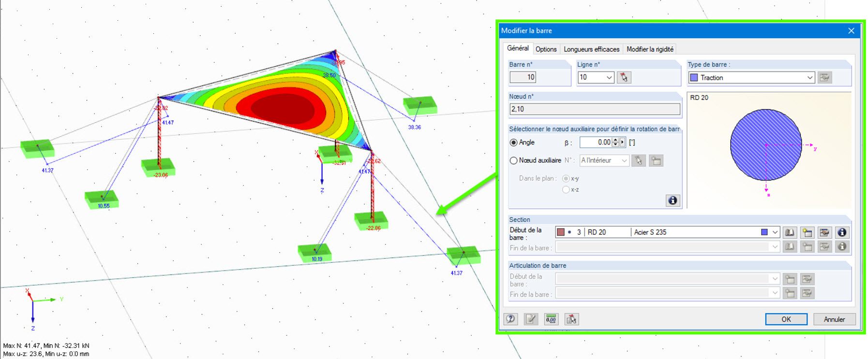868x359 pixels.
Task: Click the pick-line cursor icon beside Ligne n°
Action: tap(624, 77)
